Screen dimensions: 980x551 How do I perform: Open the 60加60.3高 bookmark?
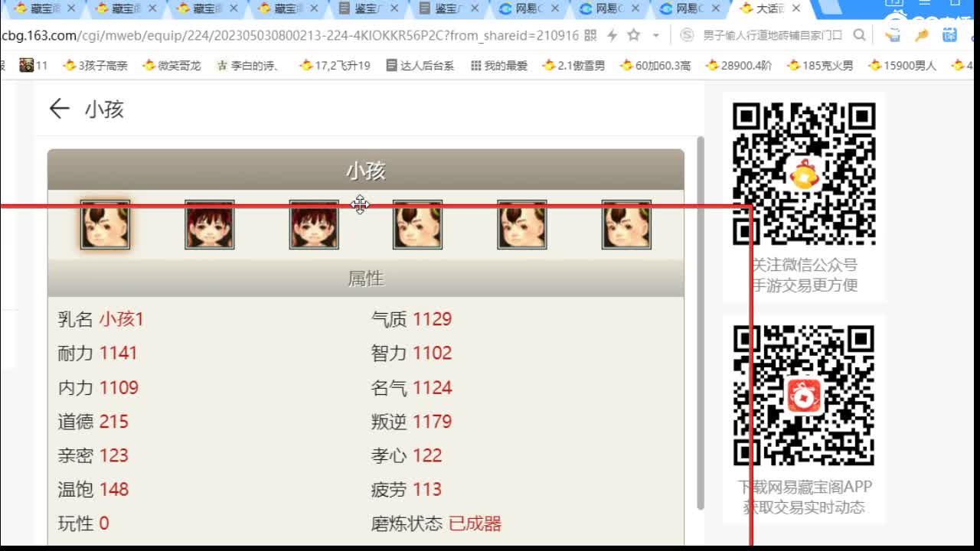coord(657,65)
